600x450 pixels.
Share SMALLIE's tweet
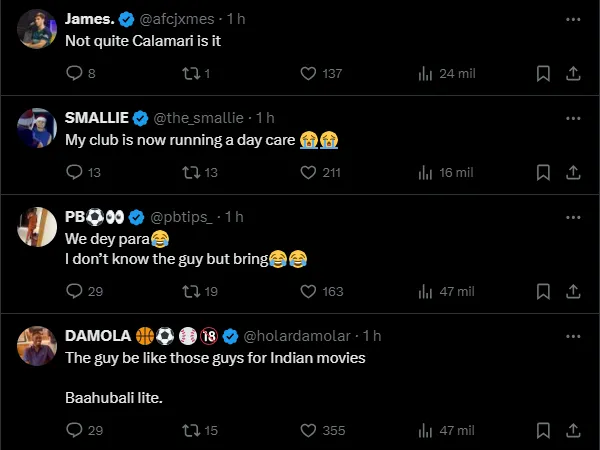point(573,172)
